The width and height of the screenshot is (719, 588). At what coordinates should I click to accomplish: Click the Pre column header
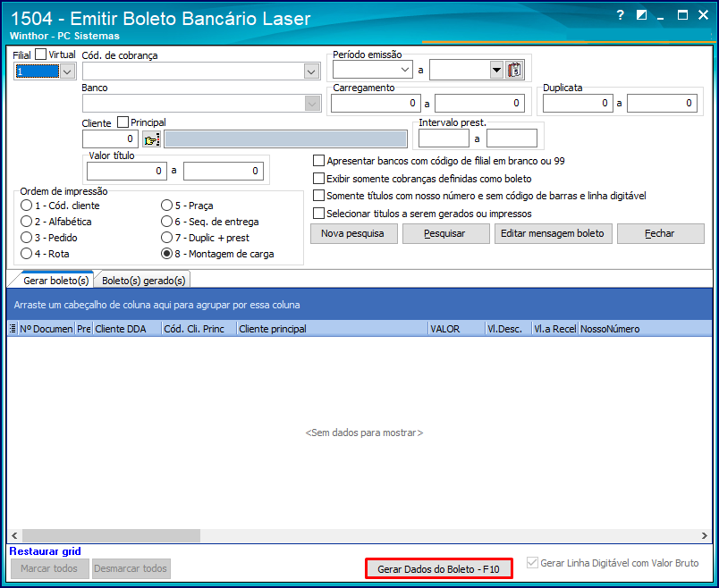83,329
